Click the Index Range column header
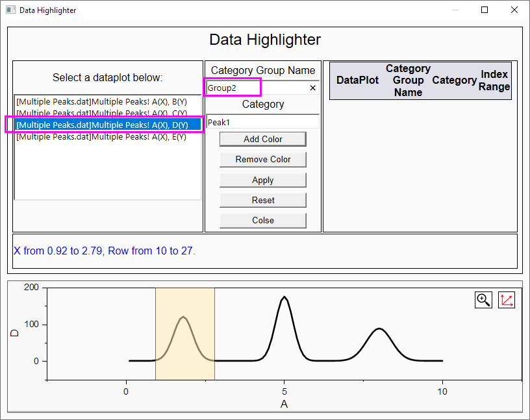 point(495,80)
